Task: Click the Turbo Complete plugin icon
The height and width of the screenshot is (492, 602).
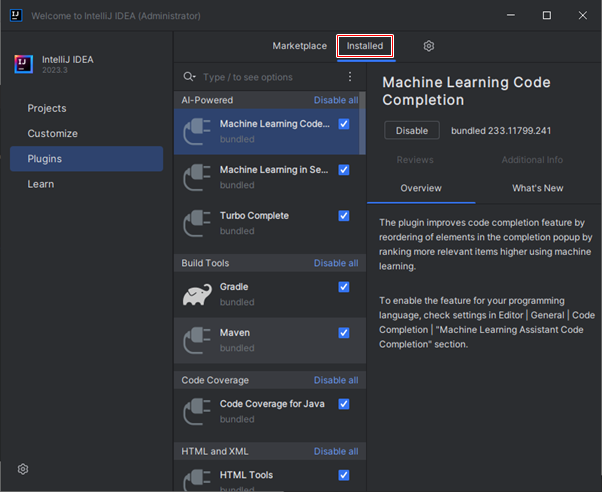Action: pos(197,224)
